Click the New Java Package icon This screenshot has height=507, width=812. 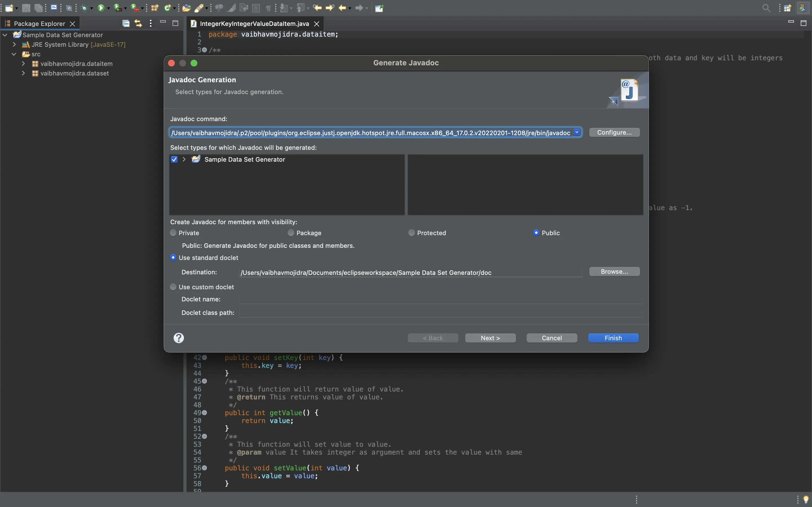(154, 8)
